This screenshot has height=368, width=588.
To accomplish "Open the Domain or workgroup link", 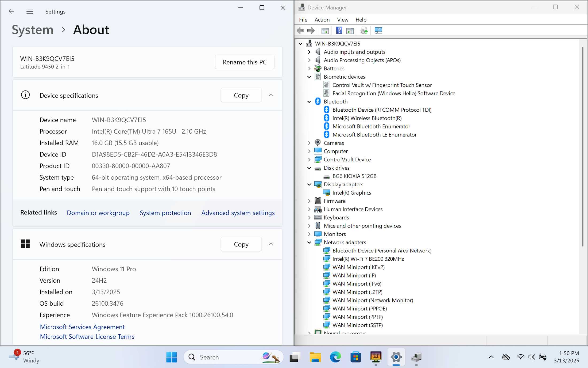I will [x=98, y=213].
